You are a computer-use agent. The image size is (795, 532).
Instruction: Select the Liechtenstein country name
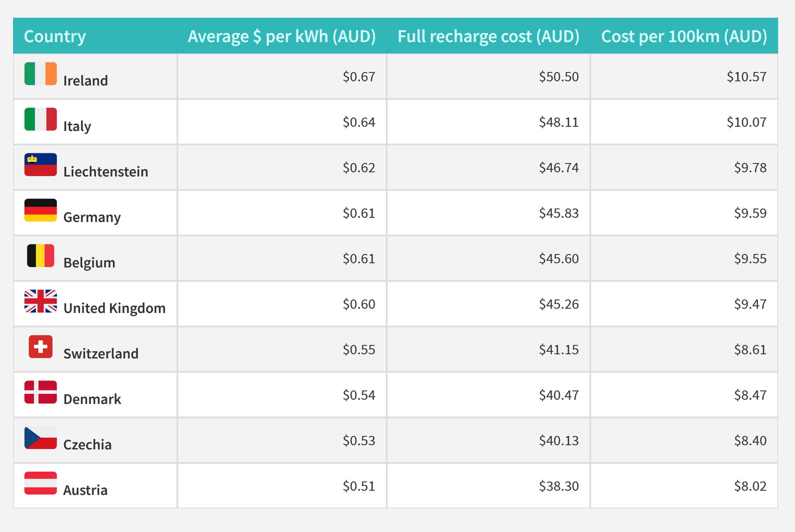106,172
